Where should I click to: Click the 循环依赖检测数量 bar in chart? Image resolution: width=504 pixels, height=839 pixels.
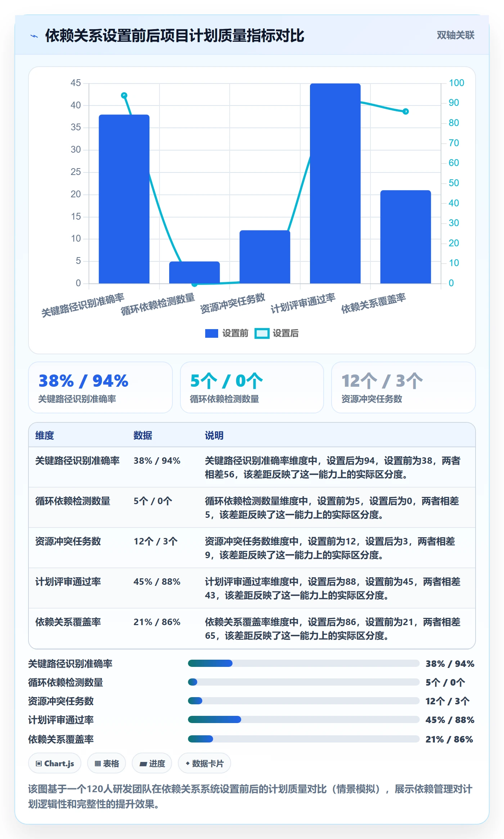click(194, 273)
